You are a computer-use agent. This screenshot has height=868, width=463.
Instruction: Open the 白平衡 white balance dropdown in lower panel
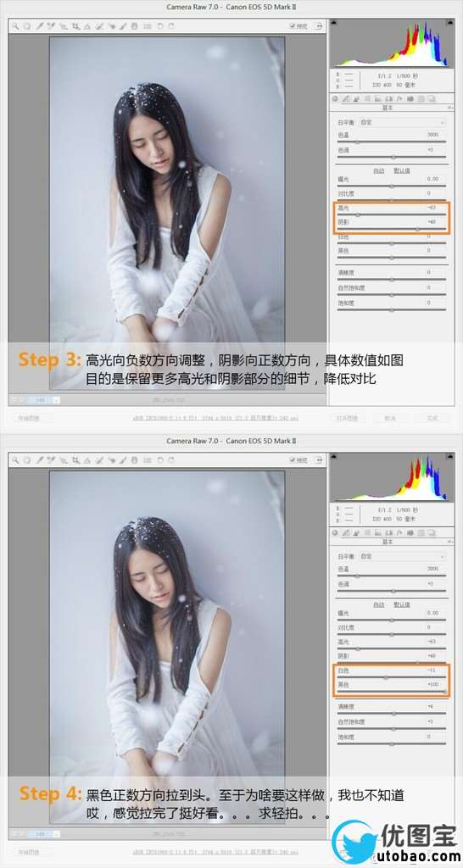click(403, 556)
